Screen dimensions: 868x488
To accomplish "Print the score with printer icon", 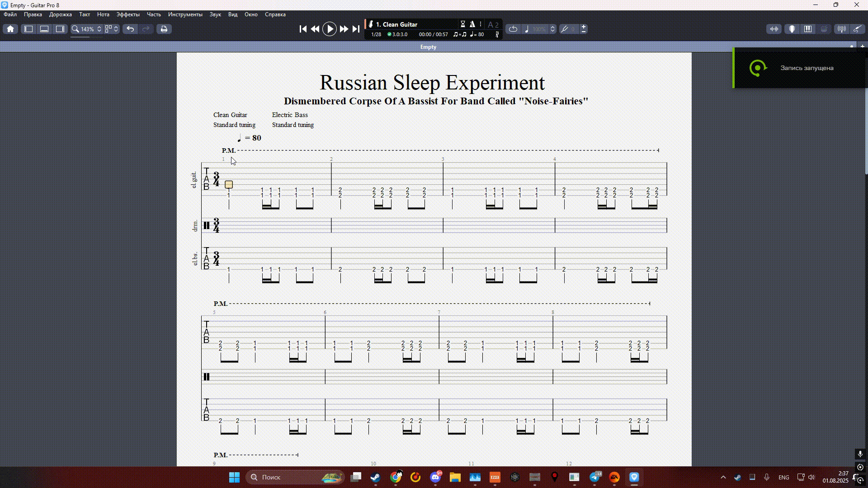I will [x=164, y=29].
